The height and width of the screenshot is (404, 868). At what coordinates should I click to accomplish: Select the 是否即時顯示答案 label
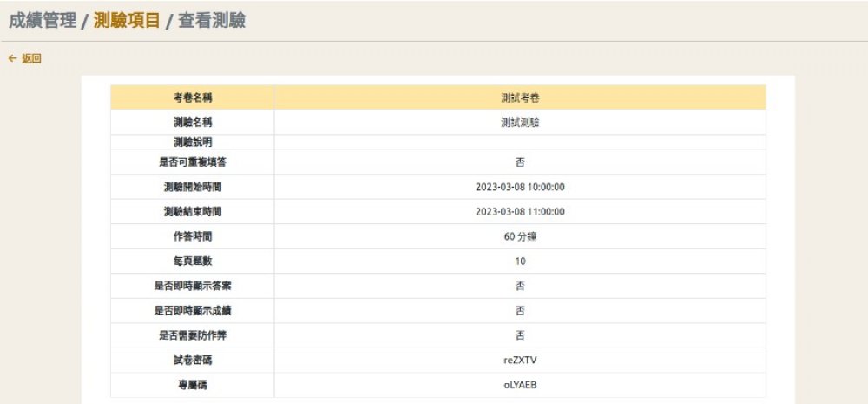pos(192,286)
